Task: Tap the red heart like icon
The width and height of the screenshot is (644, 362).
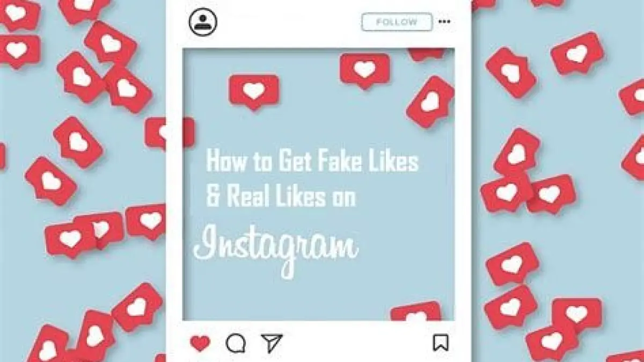Action: pos(200,343)
